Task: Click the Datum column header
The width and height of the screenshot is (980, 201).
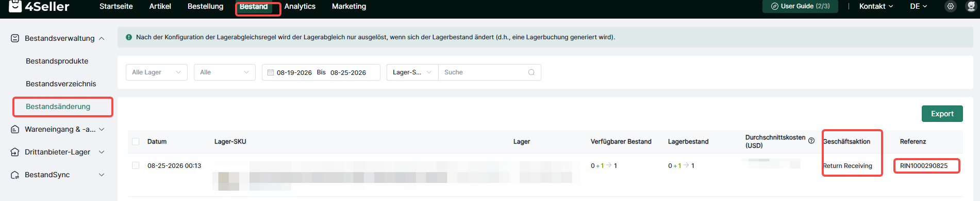Action: [x=157, y=142]
